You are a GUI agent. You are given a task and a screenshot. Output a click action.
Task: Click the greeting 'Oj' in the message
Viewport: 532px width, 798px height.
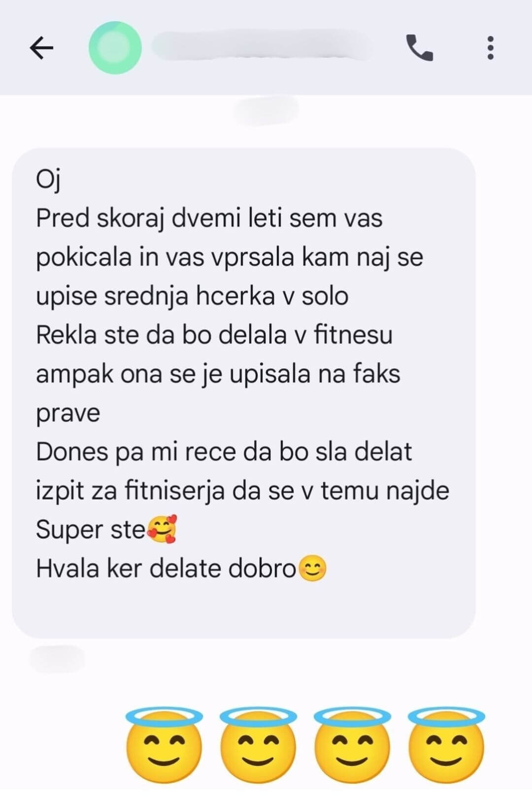pyautogui.click(x=48, y=179)
